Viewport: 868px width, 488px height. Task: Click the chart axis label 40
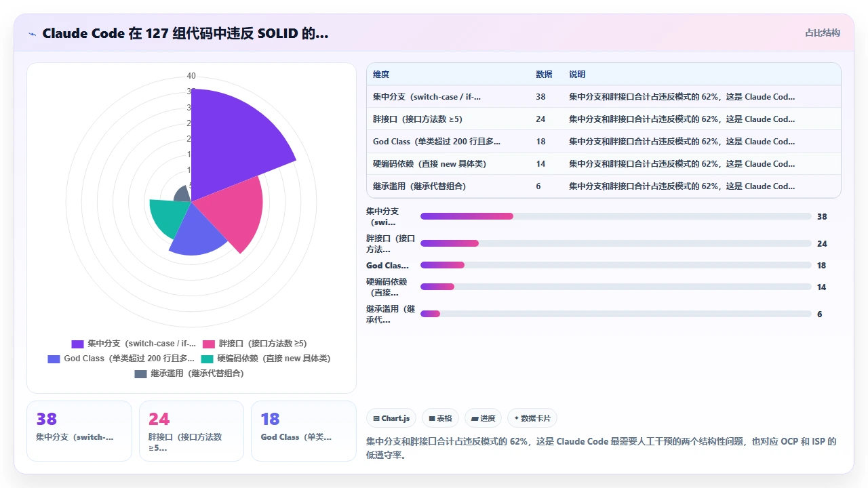click(x=191, y=76)
